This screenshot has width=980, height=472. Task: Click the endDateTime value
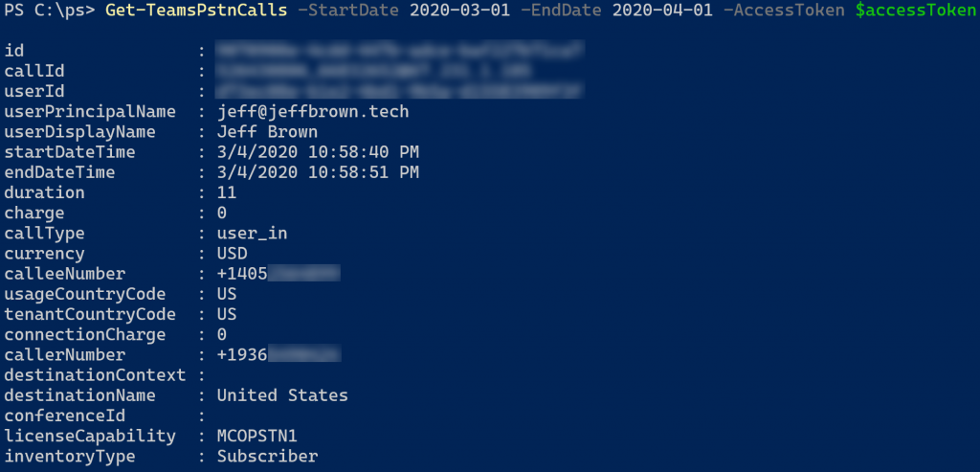click(318, 172)
